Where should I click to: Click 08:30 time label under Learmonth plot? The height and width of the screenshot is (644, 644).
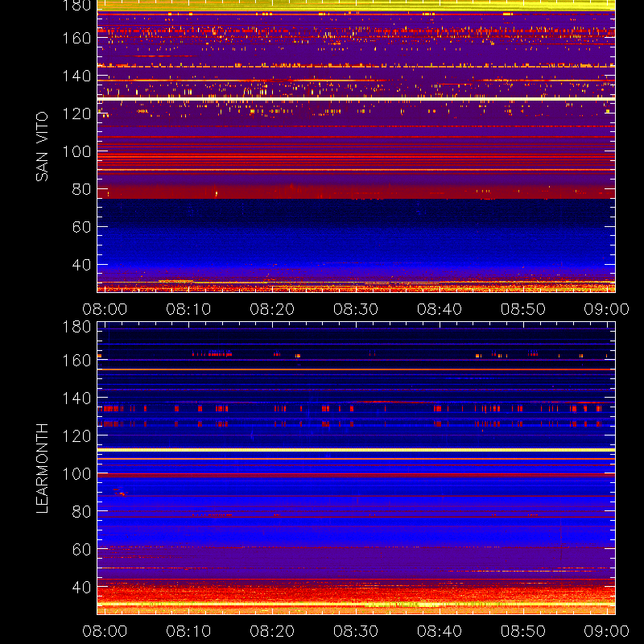[x=356, y=631]
